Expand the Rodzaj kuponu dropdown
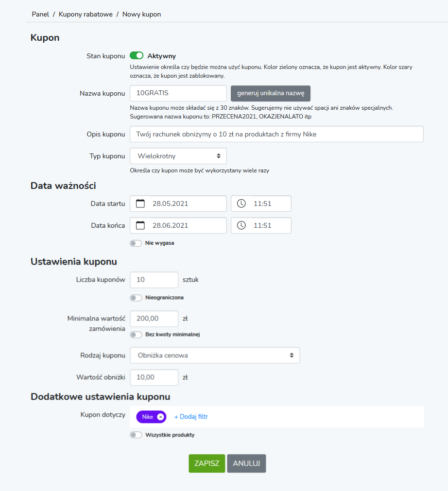This screenshot has height=491, width=448. pos(215,355)
